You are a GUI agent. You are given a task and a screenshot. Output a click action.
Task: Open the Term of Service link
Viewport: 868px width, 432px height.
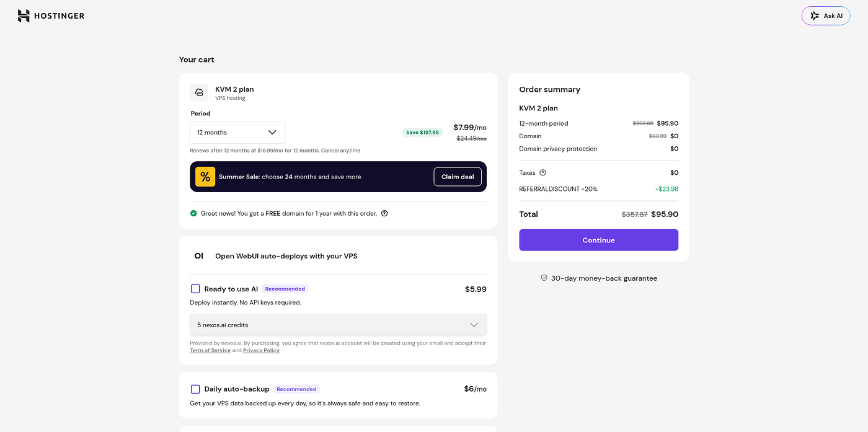(x=210, y=350)
